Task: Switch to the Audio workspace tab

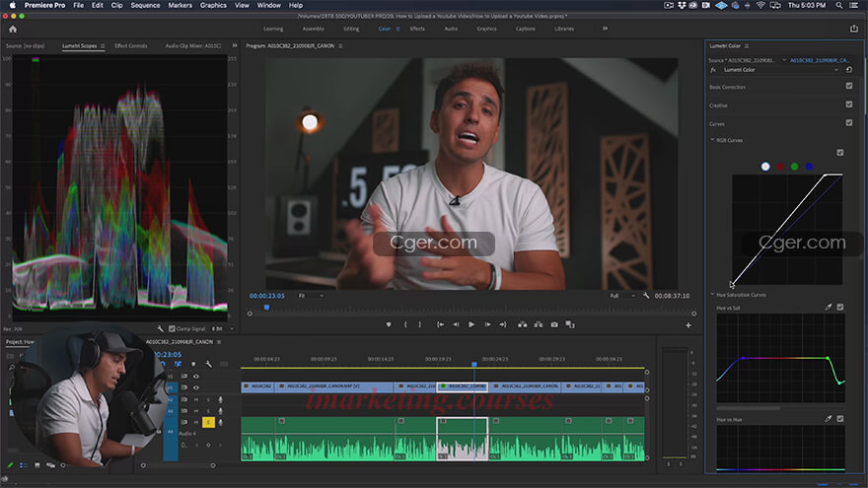Action: 451,29
